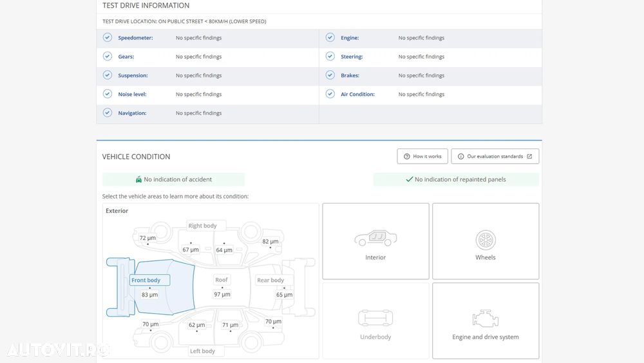Choose the Roof section of the car
This screenshot has width=644, height=363.
point(222,280)
